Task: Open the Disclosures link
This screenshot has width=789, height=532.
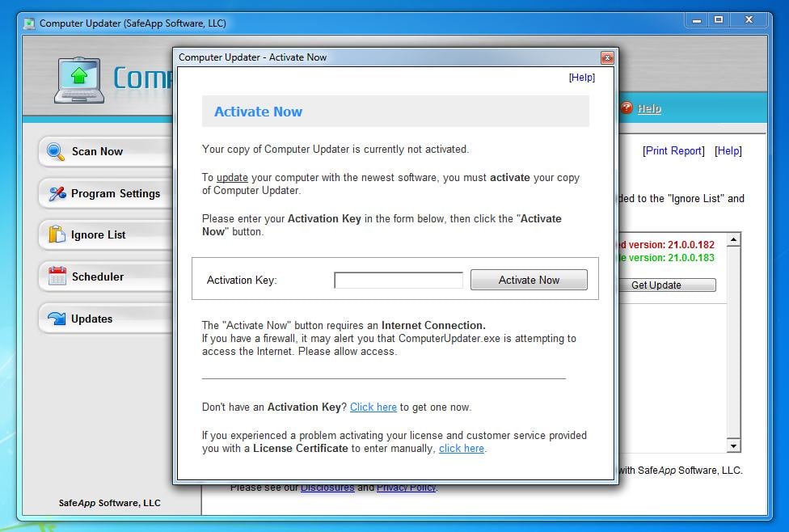Action: 327,488
